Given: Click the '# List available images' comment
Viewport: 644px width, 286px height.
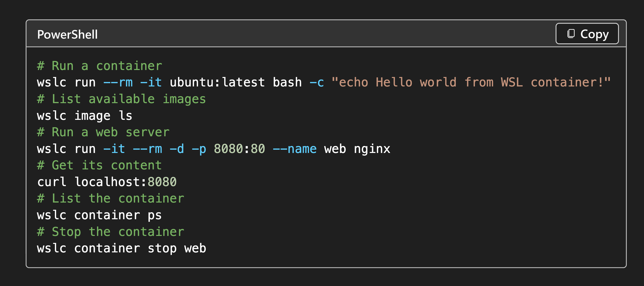Looking at the screenshot, I should point(121,99).
